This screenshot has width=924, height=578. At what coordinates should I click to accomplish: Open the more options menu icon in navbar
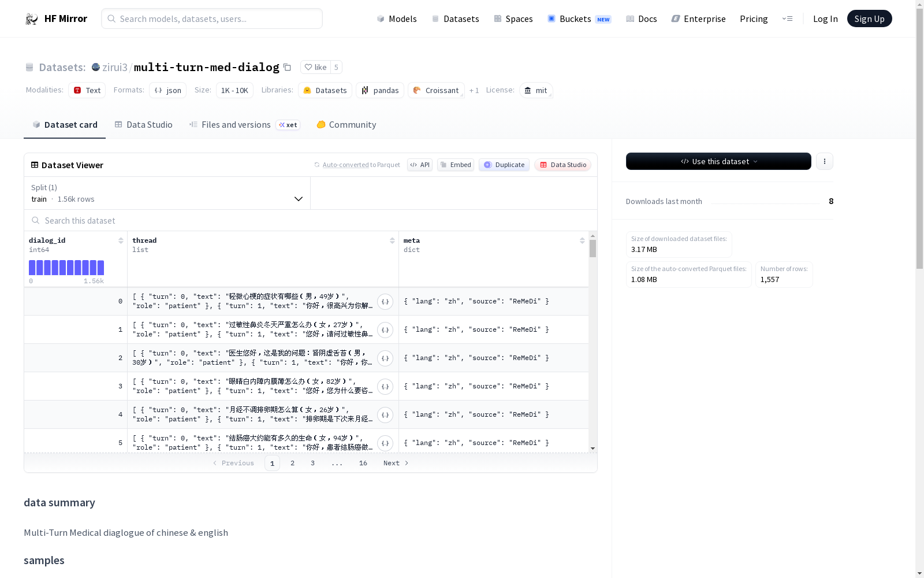[x=787, y=18]
